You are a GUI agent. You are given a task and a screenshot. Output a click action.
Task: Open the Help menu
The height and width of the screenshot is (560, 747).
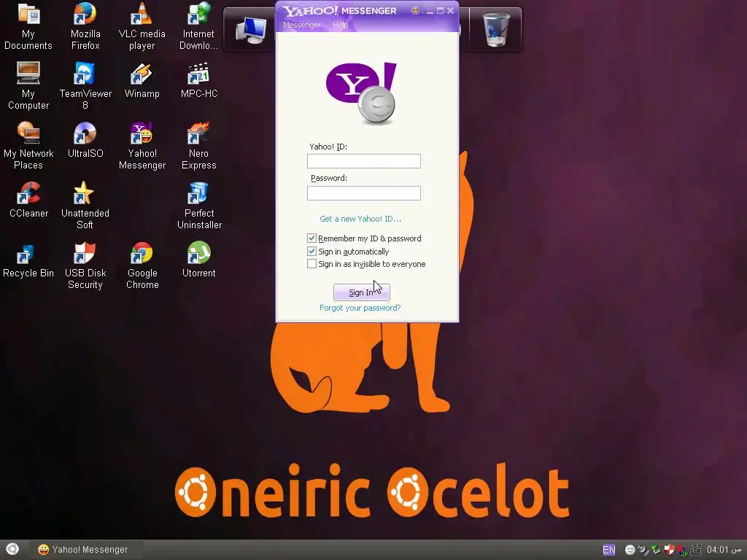340,25
